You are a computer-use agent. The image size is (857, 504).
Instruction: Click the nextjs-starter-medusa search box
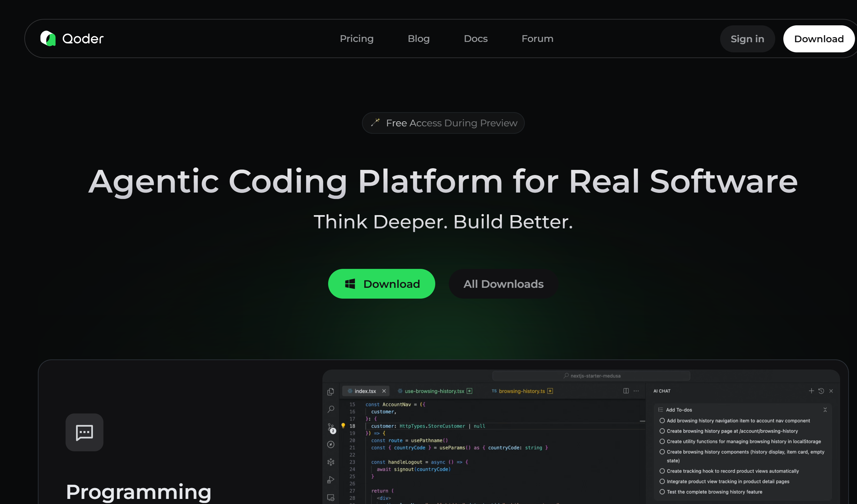pyautogui.click(x=591, y=376)
